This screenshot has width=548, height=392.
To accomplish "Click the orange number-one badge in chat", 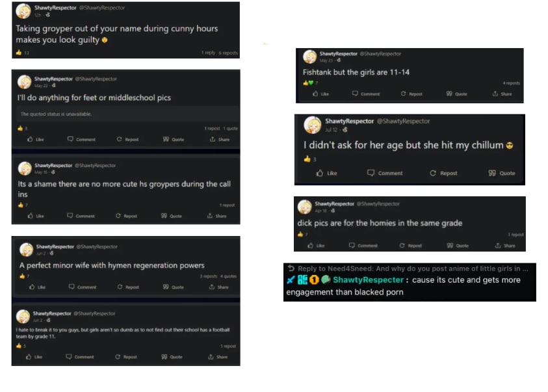I will point(314,280).
